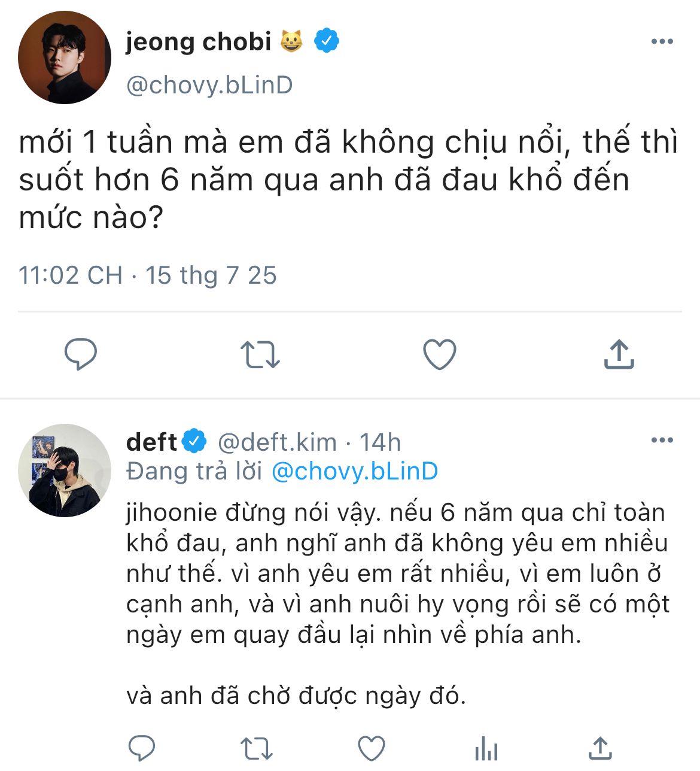Retweet the main jeong chobi tweet
Viewport: 700px width, 771px height.
pyautogui.click(x=260, y=354)
